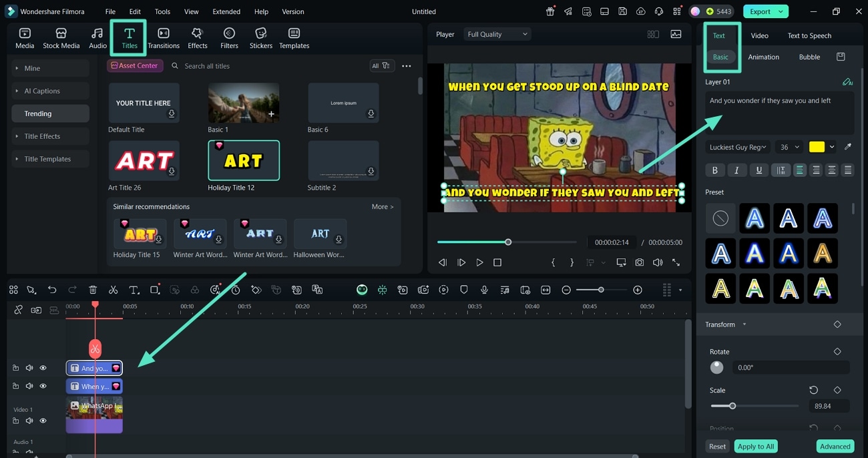Click the Apply to All button

pos(756,446)
